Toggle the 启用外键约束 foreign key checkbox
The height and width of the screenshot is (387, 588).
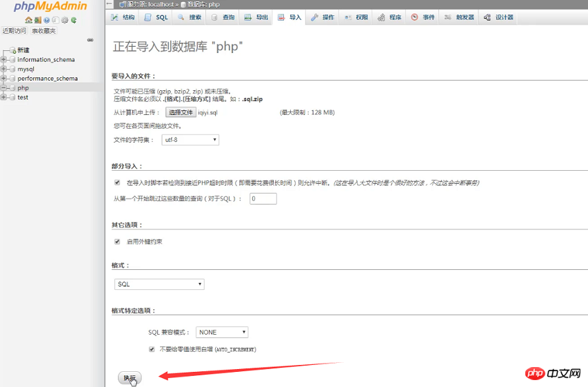click(117, 242)
